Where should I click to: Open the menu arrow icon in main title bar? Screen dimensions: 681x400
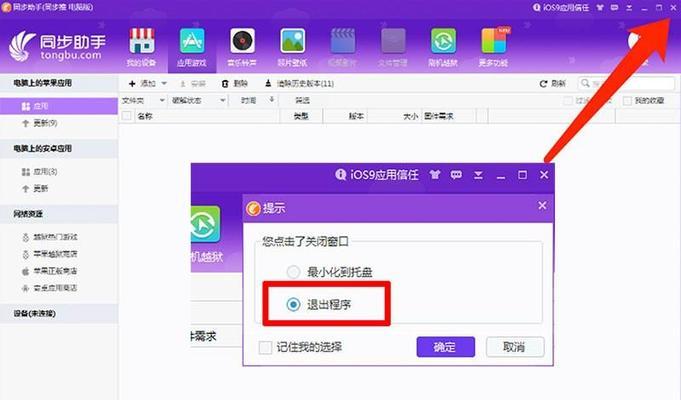629,8
